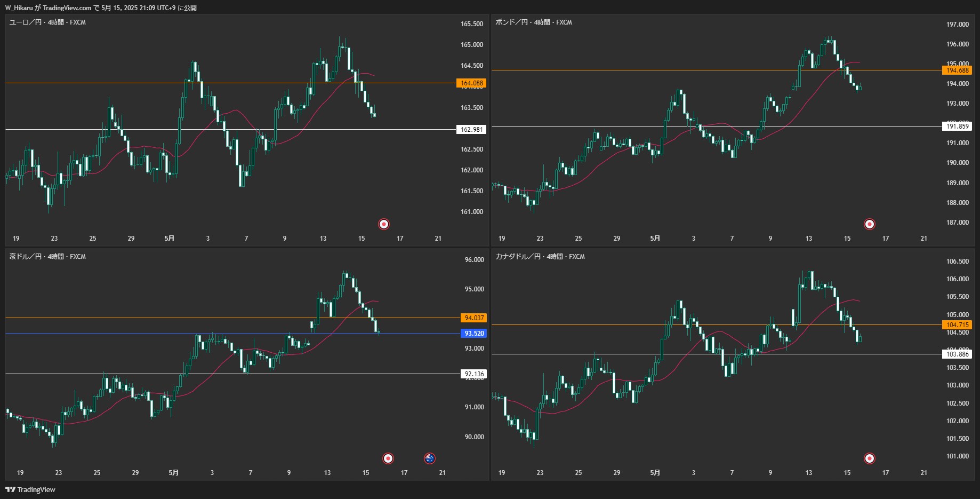Click the Japan flag event marker in the ポンド/円 chart
The width and height of the screenshot is (980, 499).
pyautogui.click(x=870, y=224)
